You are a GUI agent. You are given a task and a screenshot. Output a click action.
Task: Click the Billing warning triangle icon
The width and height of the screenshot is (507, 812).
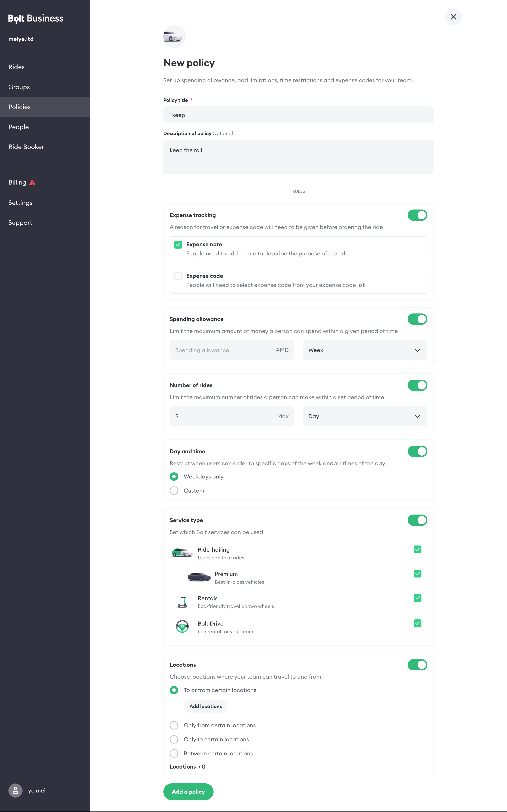point(32,183)
